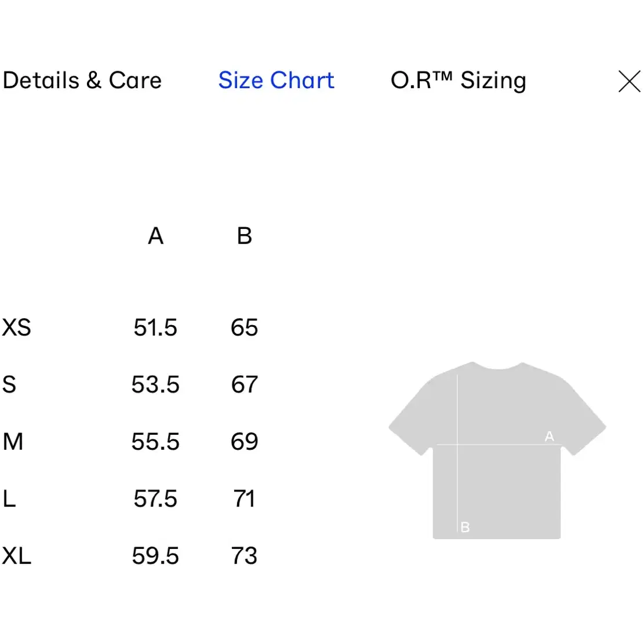Screen dimensions: 644x644
Task: Select the M size row label
Action: tap(13, 442)
